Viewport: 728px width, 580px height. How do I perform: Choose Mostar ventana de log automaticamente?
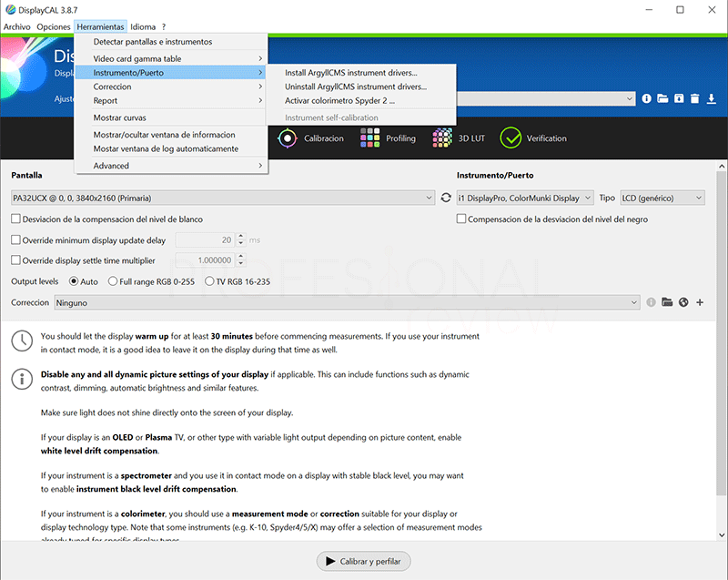(171, 148)
